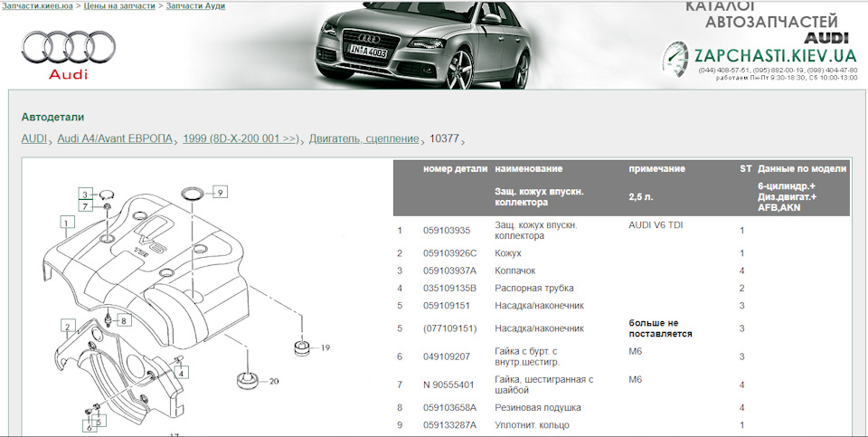Image resolution: width=868 pixels, height=437 pixels.
Task: Open the Цены на запчасти link
Action: click(119, 5)
